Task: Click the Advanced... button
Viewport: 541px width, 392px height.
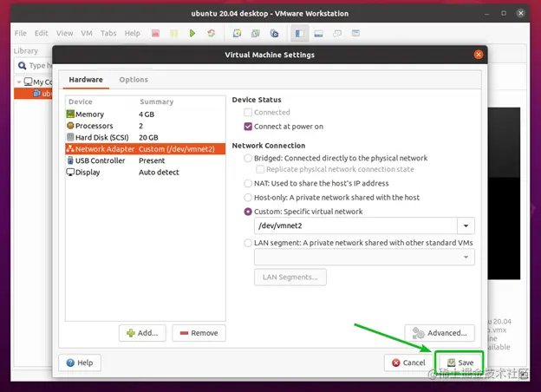Action: click(440, 333)
